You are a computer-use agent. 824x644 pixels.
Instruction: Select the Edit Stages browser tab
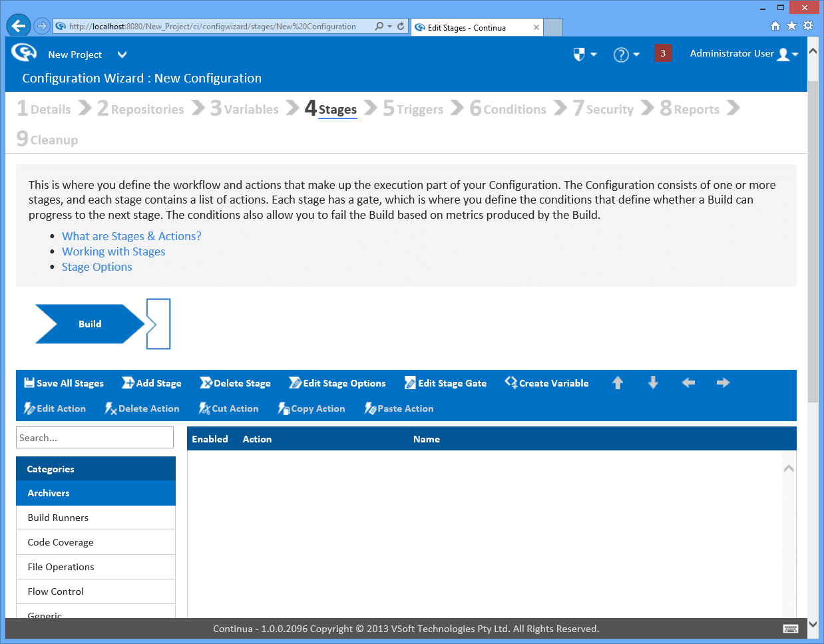(477, 27)
